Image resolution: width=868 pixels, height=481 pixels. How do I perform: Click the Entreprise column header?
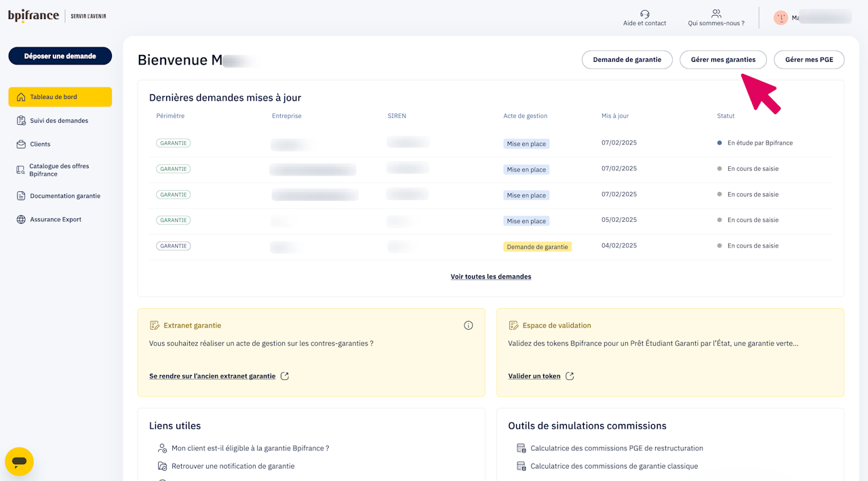coord(287,116)
